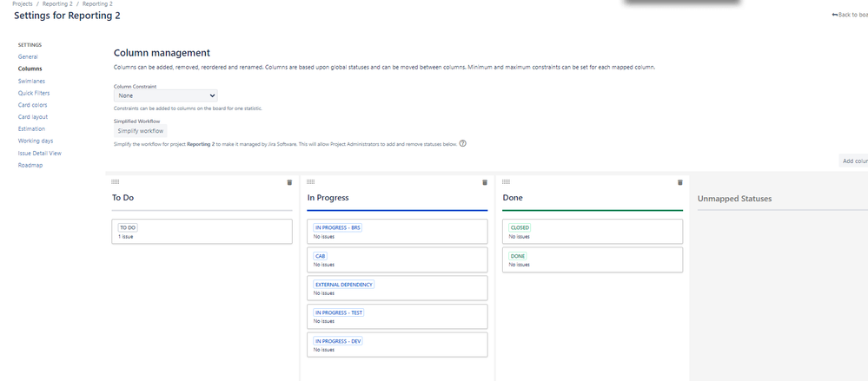Click the Add column button
Image resolution: width=868 pixels, height=381 pixels.
853,161
